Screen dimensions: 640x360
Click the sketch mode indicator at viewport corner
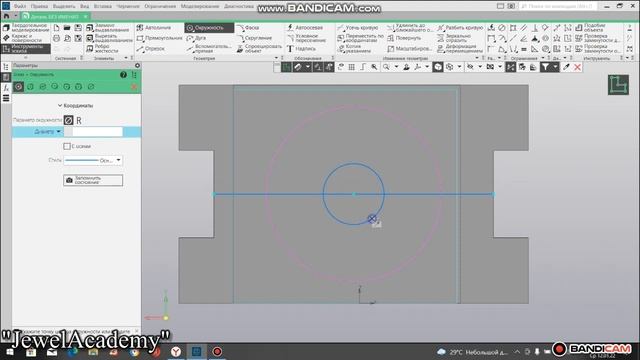pos(618,85)
